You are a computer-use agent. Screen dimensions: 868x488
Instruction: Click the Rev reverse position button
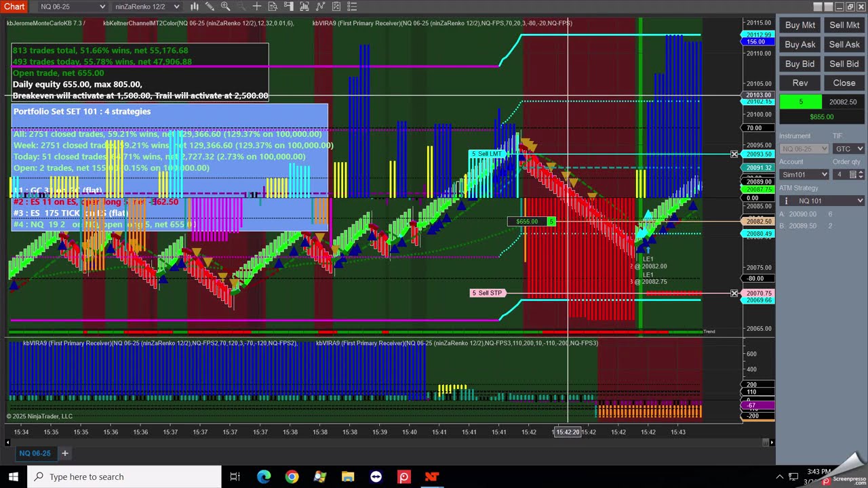click(800, 83)
